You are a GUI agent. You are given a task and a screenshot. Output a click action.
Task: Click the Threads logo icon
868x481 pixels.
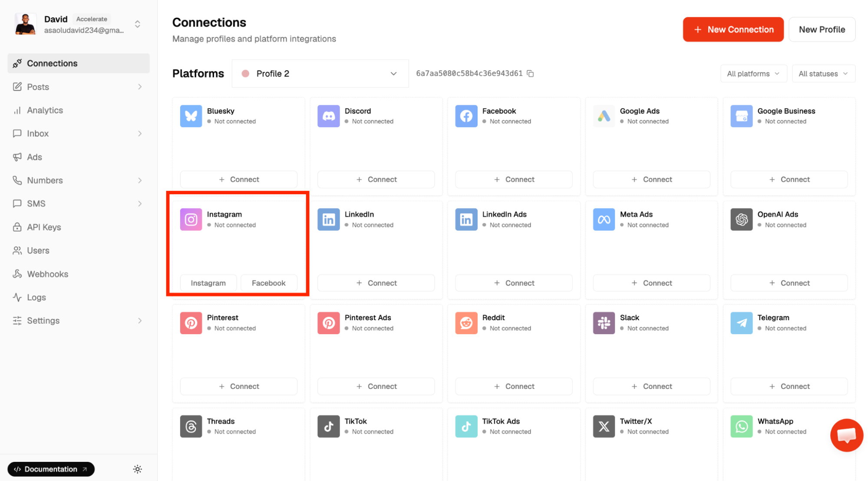coord(191,426)
